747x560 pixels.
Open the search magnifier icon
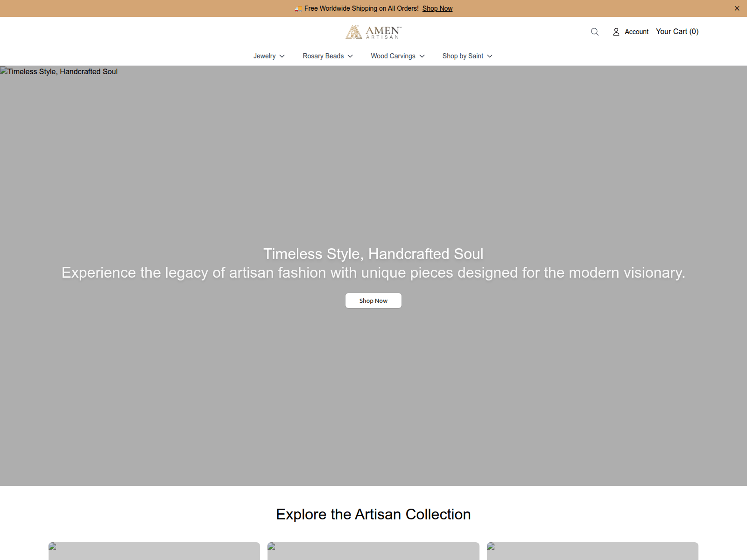[594, 32]
